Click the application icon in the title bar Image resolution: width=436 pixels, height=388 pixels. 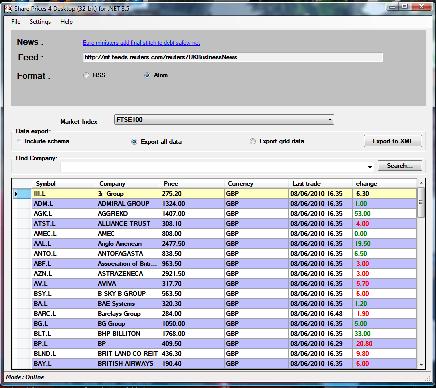click(8, 8)
